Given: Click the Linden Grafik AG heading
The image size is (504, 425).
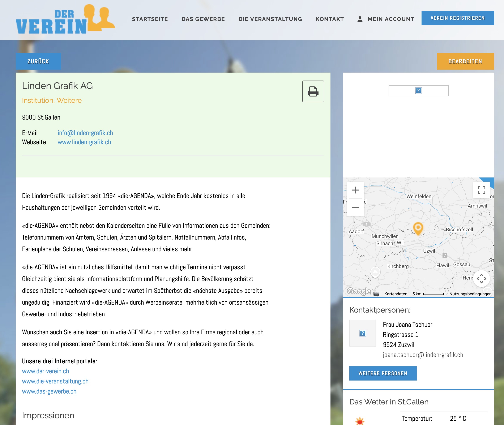Looking at the screenshot, I should coord(57,86).
